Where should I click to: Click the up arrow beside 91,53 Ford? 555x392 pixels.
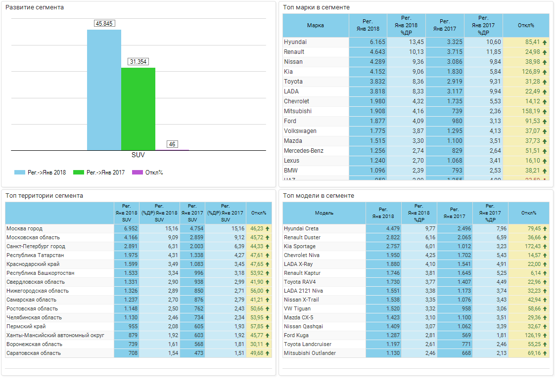pos(545,122)
